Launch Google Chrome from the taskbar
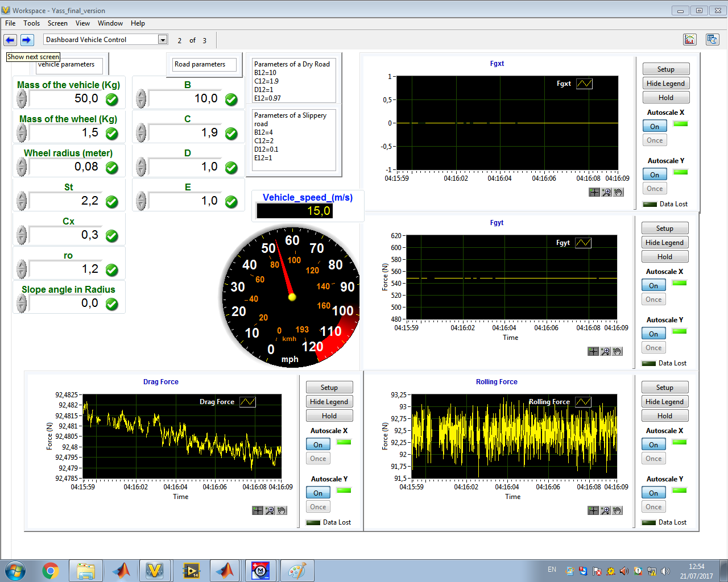The width and height of the screenshot is (728, 582). (x=51, y=570)
